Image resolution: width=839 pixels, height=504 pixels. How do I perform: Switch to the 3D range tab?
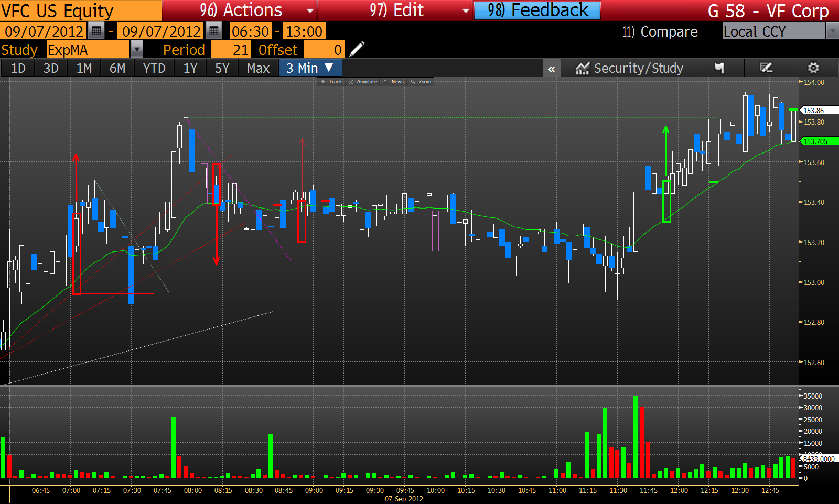51,69
